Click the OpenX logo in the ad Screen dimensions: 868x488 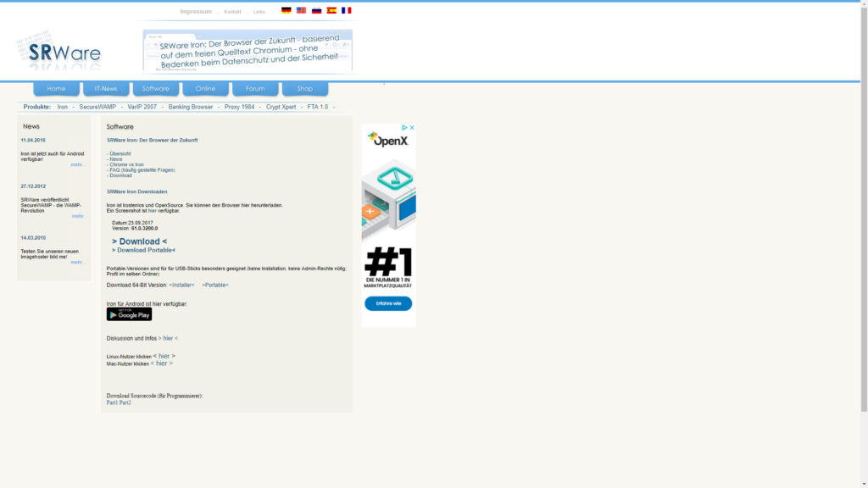click(388, 140)
